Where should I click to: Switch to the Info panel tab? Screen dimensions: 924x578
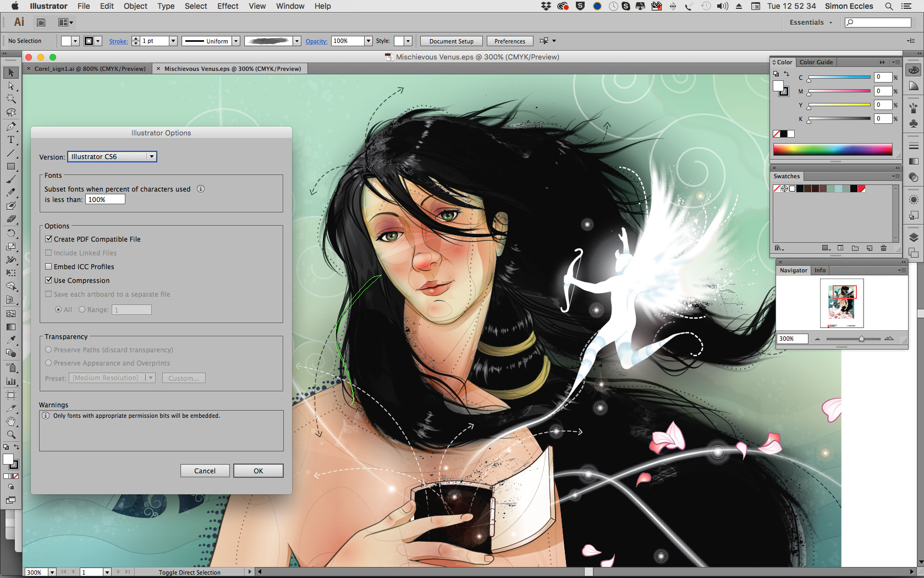click(820, 270)
